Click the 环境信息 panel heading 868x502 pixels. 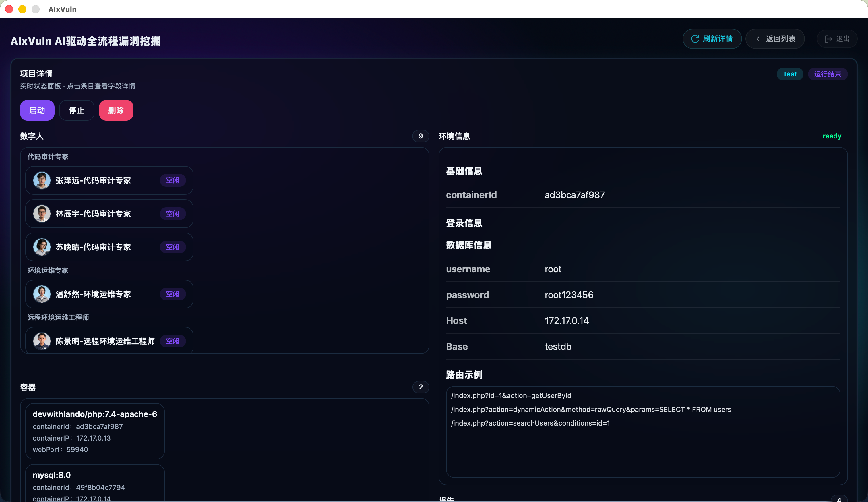(x=454, y=136)
